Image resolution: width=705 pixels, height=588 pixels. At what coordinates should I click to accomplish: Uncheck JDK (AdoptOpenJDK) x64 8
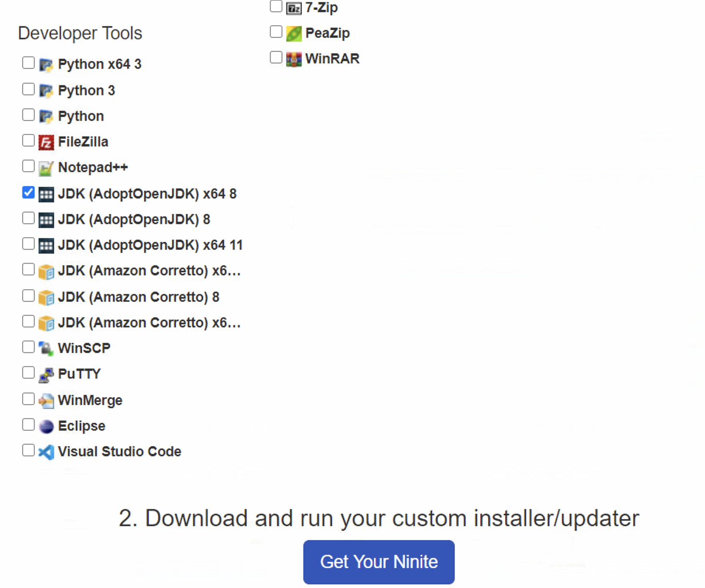click(x=28, y=192)
